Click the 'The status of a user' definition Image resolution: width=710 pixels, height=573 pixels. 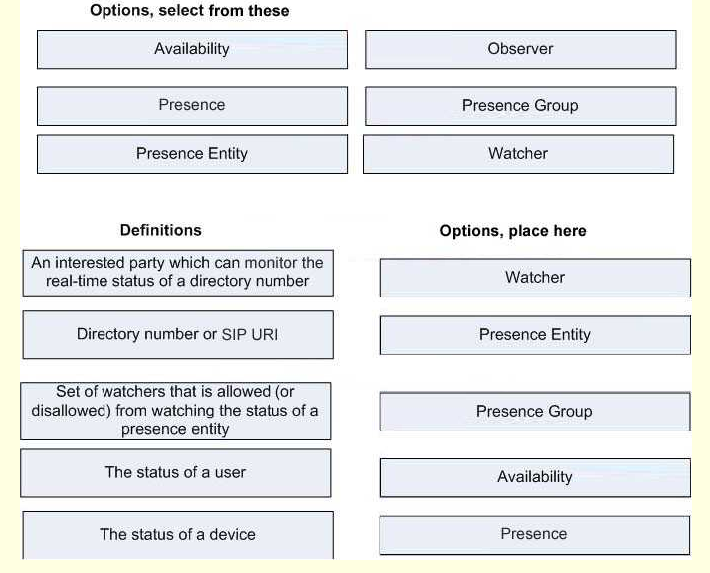point(176,473)
